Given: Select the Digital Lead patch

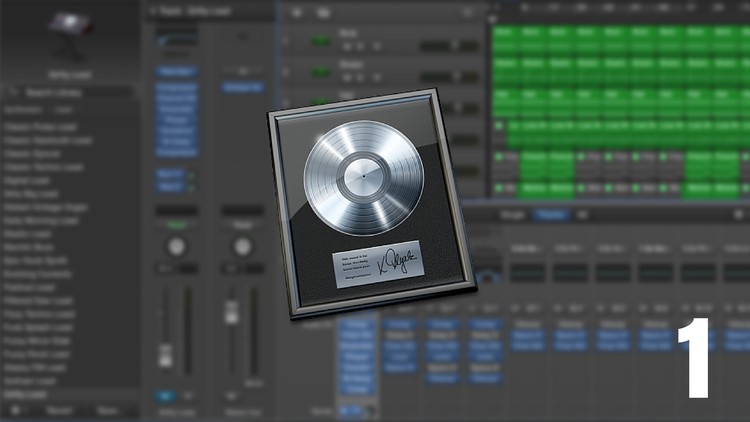Looking at the screenshot, I should point(27,181).
